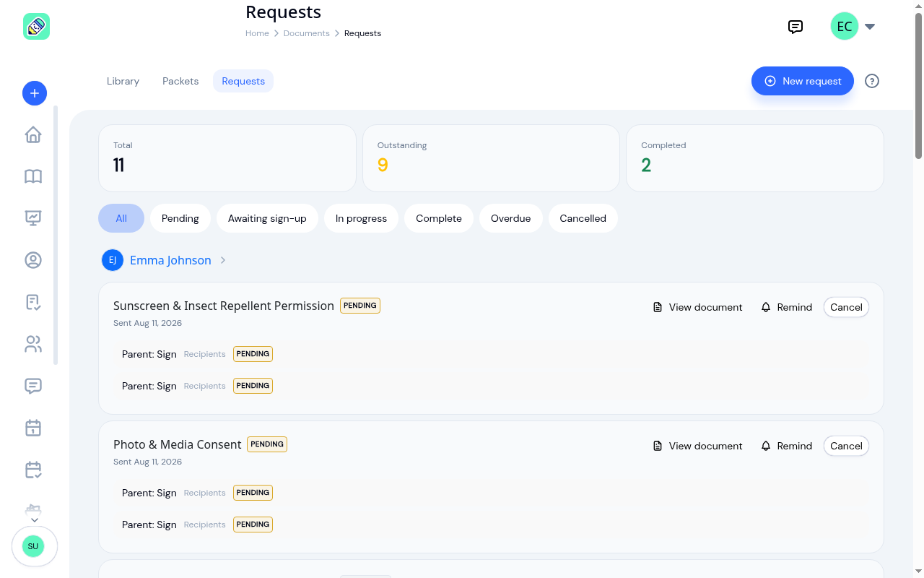Screen dimensions: 924x578
Task: Click the New request button
Action: tap(803, 81)
